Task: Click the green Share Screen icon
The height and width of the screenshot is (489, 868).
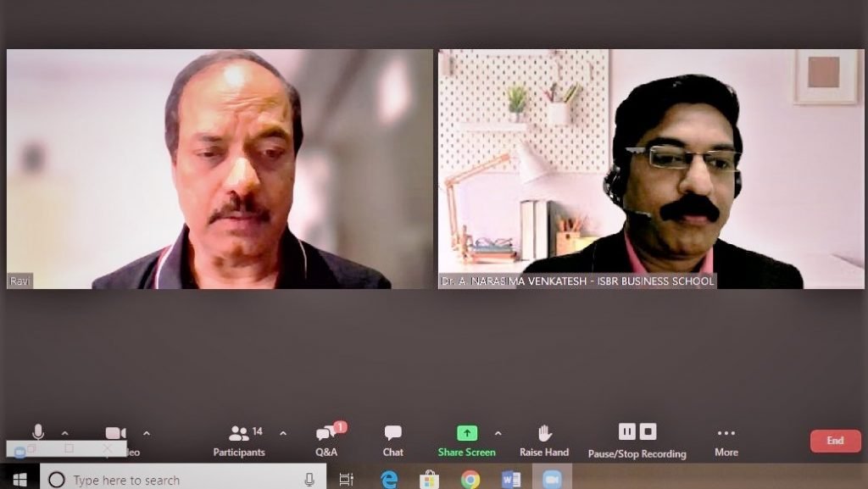Action: click(x=467, y=432)
